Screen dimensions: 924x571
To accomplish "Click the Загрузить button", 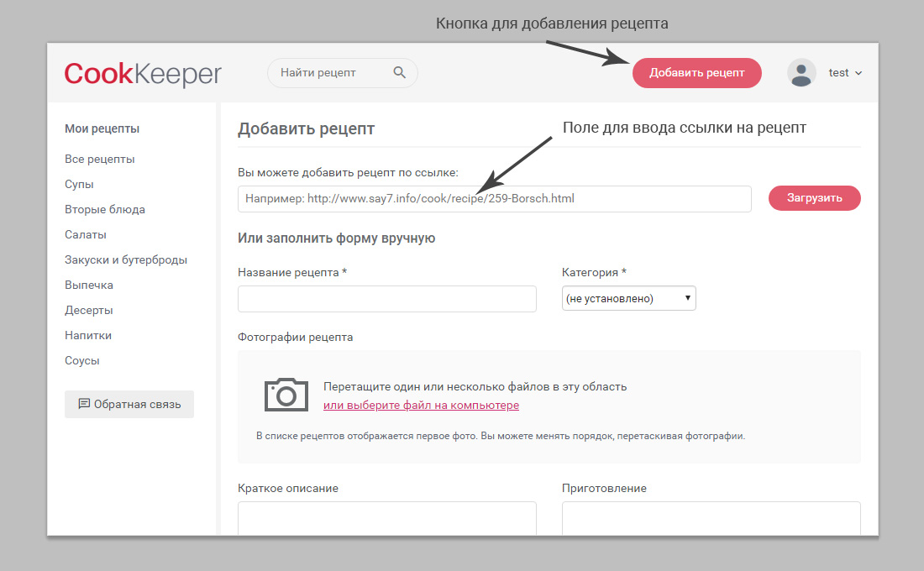I will click(x=815, y=198).
